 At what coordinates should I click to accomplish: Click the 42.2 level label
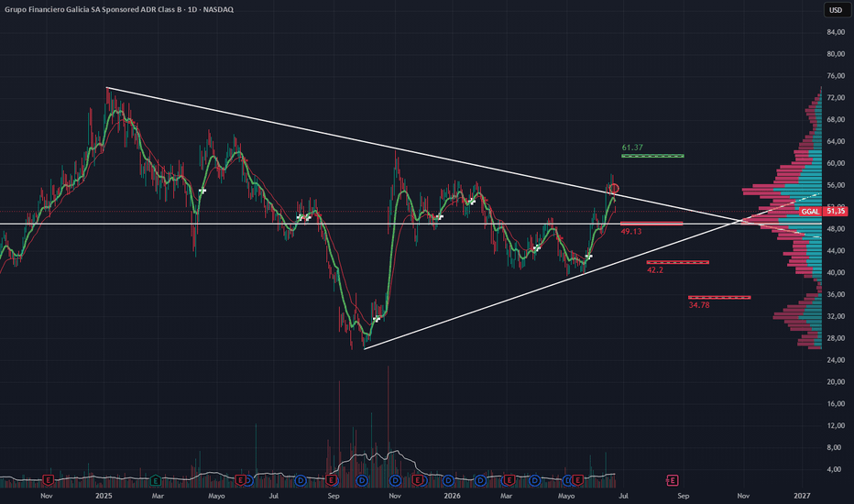tap(654, 270)
